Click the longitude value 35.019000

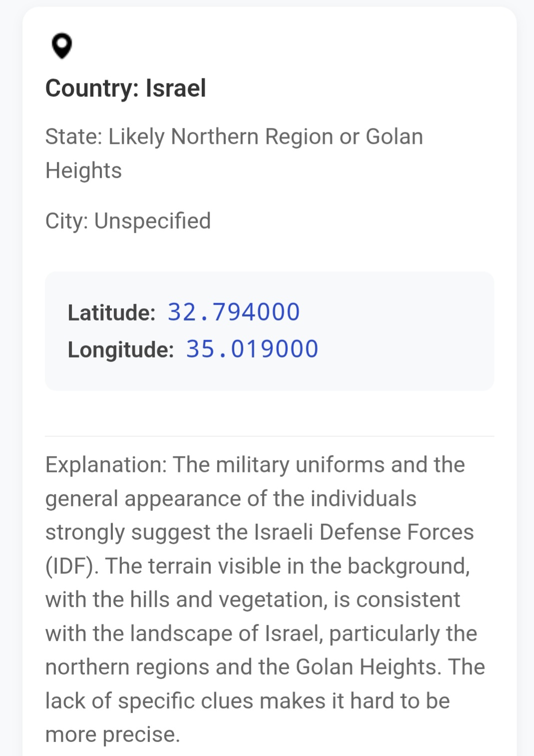coord(252,349)
